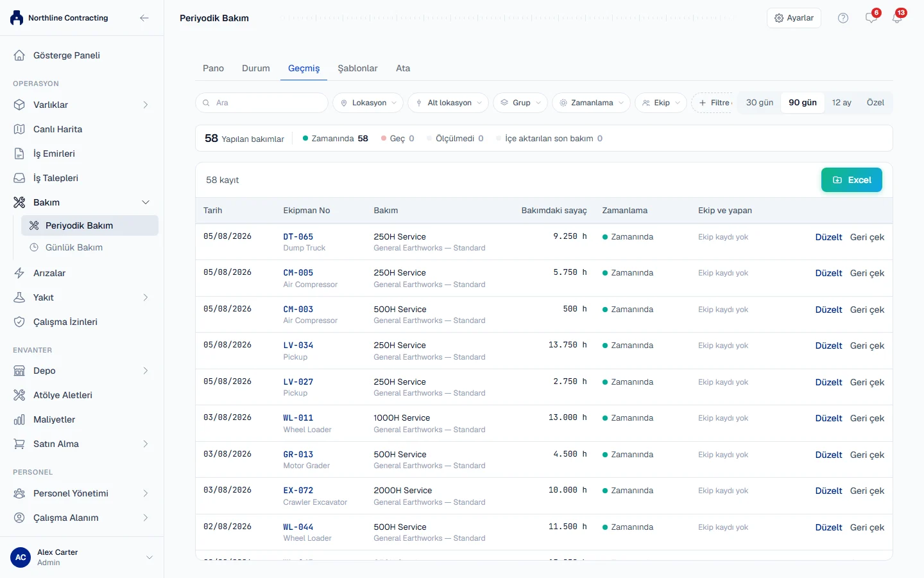Viewport: 924px width, 578px height.
Task: Open the Ekip filter dropdown
Action: coord(661,103)
